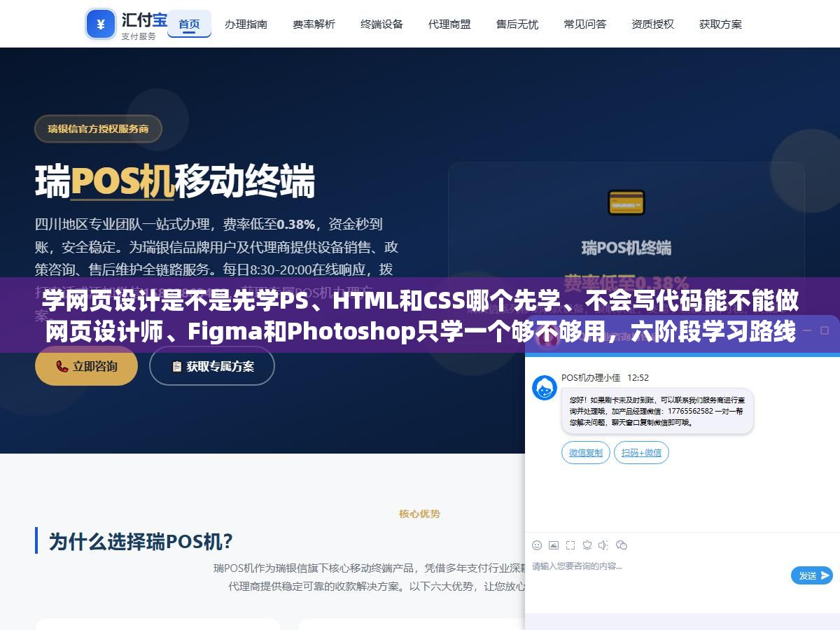
Task: Open the 代理商盟 page
Action: (449, 24)
